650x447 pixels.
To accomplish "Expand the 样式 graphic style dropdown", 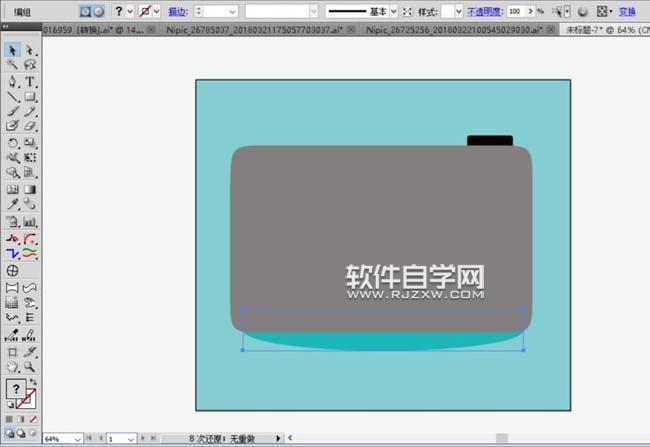I will point(458,12).
